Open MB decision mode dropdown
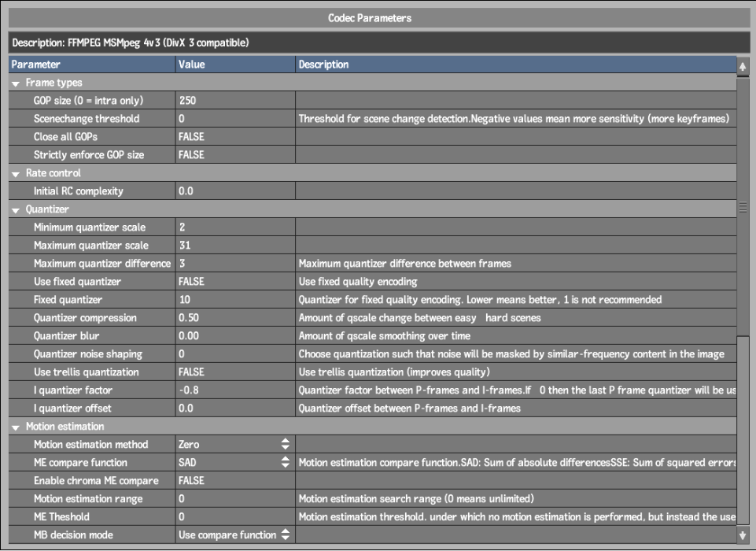 click(x=286, y=534)
